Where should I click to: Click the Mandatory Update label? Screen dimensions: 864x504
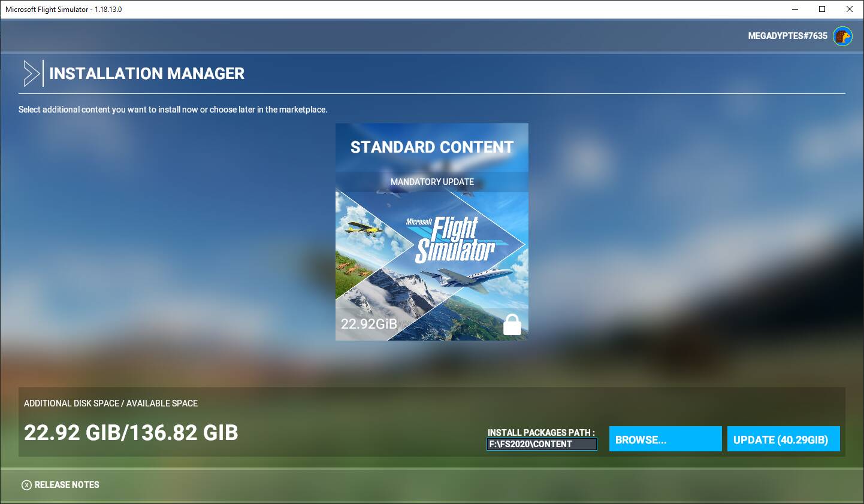(x=432, y=182)
